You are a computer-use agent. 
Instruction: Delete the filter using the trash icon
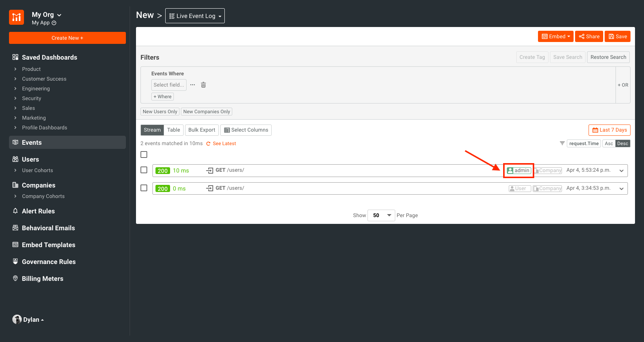pos(203,85)
